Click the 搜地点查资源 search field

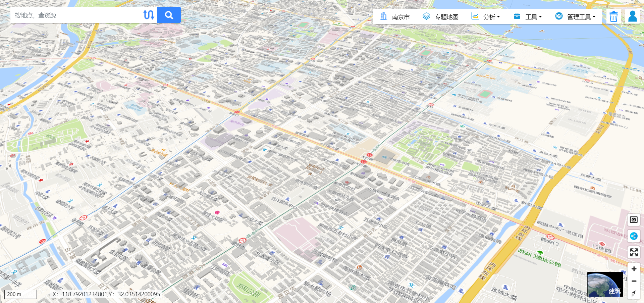(74, 15)
